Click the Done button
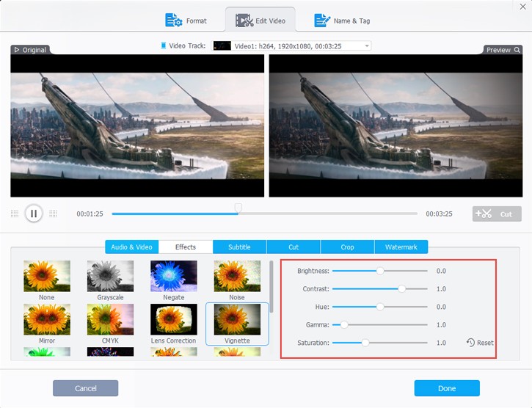The height and width of the screenshot is (408, 532). click(447, 388)
